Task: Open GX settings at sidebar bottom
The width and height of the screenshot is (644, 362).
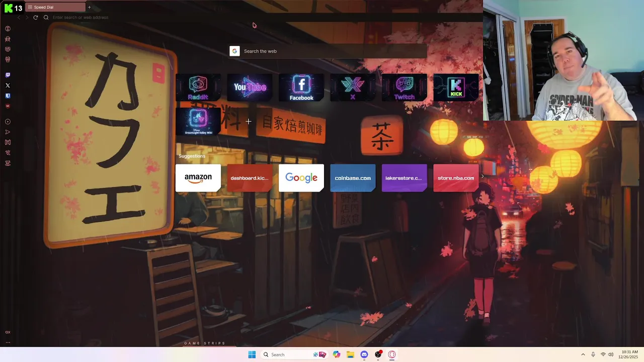Action: 8,332
